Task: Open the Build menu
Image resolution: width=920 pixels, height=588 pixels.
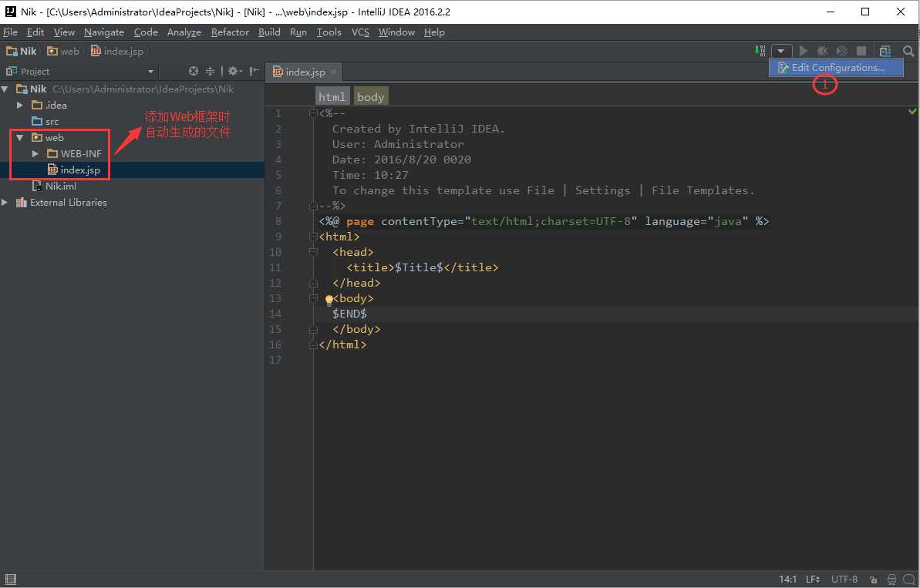Action: [269, 32]
